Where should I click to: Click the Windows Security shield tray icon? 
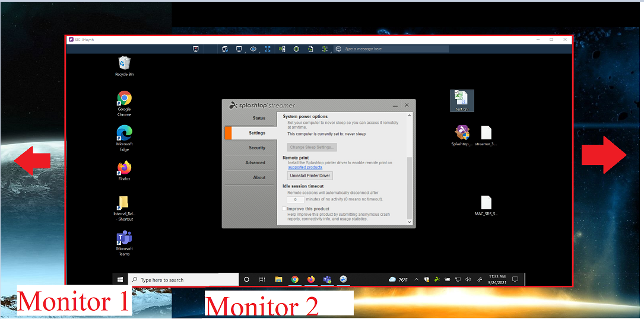427,280
